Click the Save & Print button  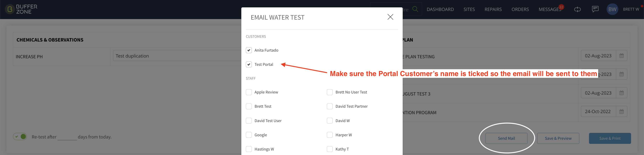point(610,138)
